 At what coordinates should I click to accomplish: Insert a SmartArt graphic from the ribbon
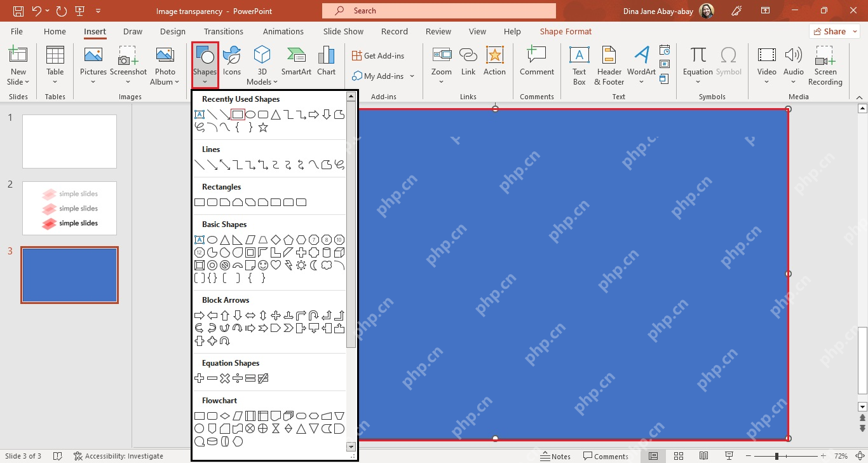coord(296,62)
